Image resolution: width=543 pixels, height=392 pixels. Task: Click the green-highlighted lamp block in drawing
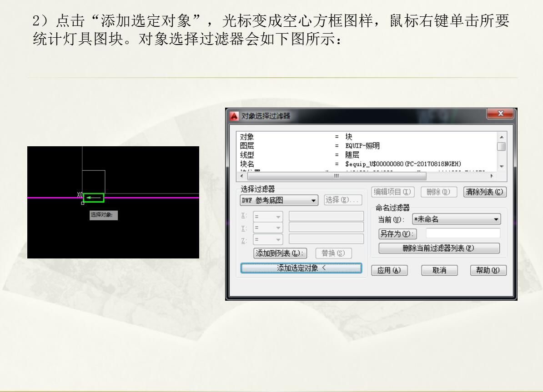(x=94, y=198)
